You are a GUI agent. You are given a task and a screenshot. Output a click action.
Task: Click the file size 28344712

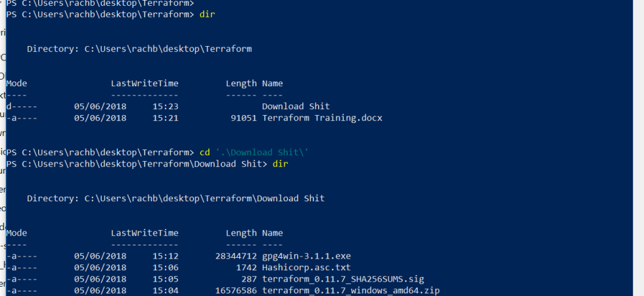pos(236,256)
